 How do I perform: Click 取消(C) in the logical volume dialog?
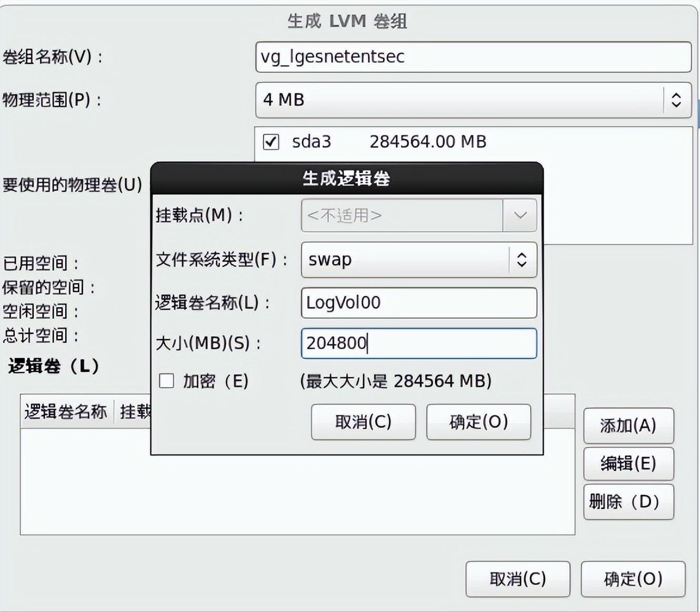point(363,421)
